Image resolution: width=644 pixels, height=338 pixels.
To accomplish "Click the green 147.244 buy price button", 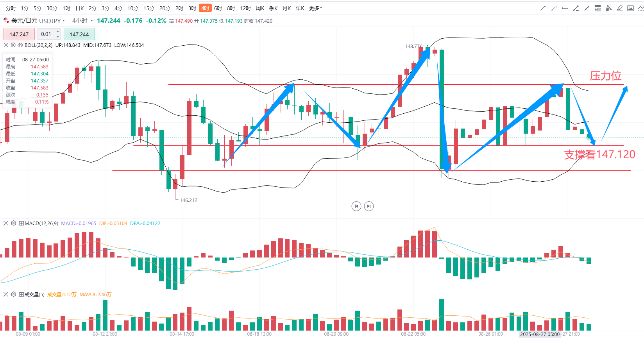I will coord(79,34).
